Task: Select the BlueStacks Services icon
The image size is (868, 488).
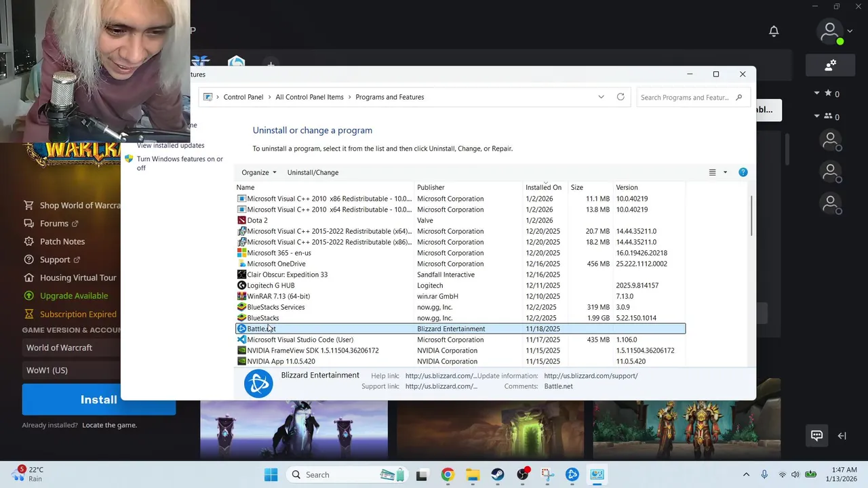Action: pos(241,307)
